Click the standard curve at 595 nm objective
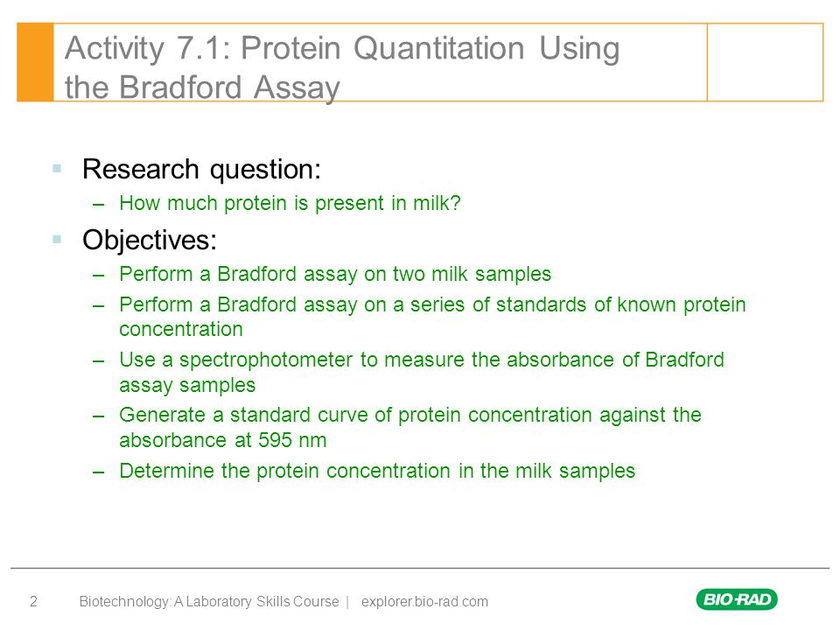 coord(410,428)
